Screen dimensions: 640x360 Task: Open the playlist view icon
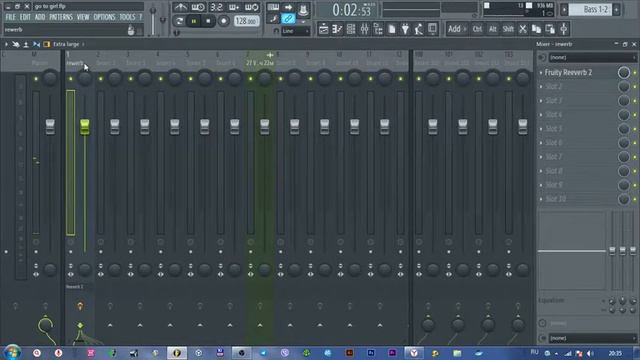click(x=323, y=29)
